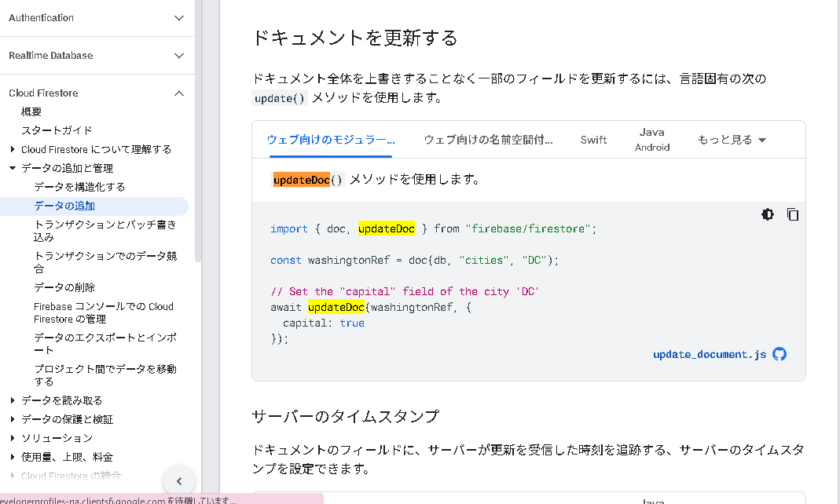Open the update_document.js source link
The image size is (840, 504).
pyautogui.click(x=710, y=354)
